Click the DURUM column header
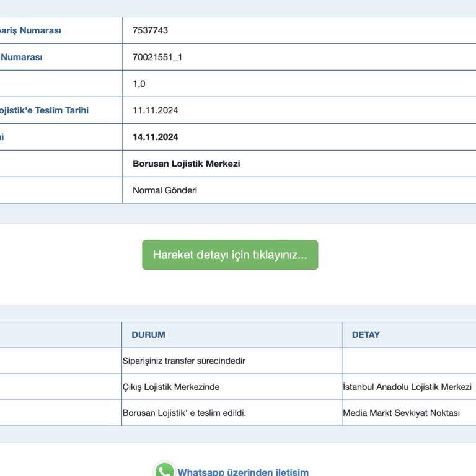The width and height of the screenshot is (476, 476). point(148,335)
